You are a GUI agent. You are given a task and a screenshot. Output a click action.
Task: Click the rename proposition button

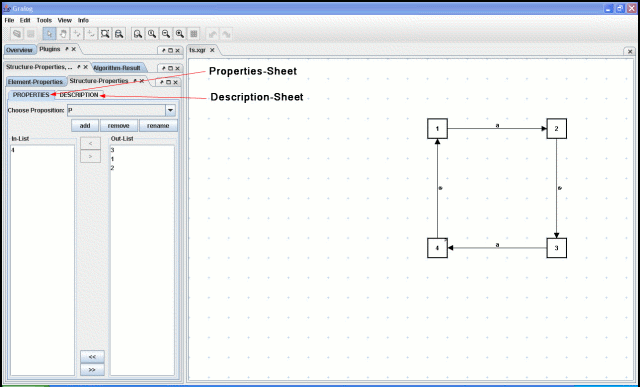pyautogui.click(x=158, y=126)
